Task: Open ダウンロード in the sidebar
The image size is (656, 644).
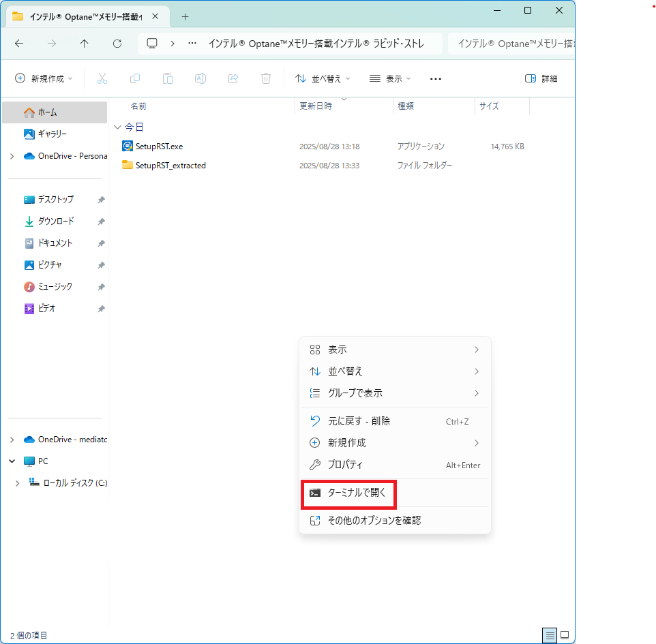Action: click(x=55, y=221)
